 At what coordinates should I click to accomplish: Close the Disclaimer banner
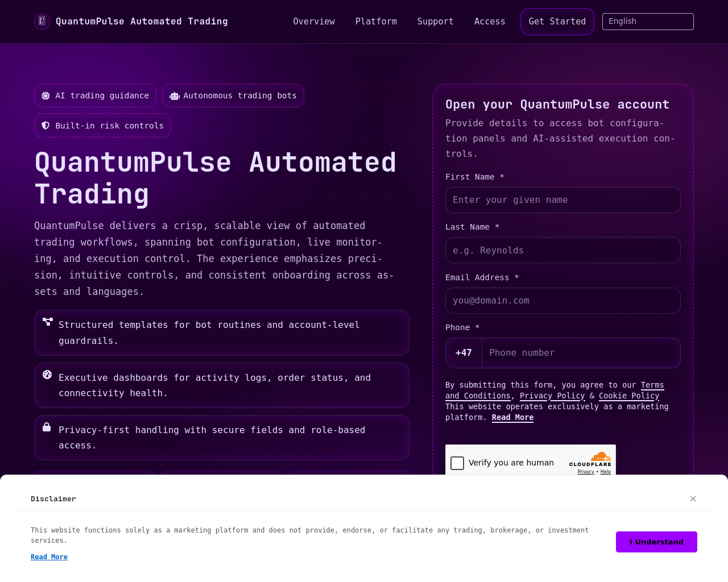click(693, 498)
